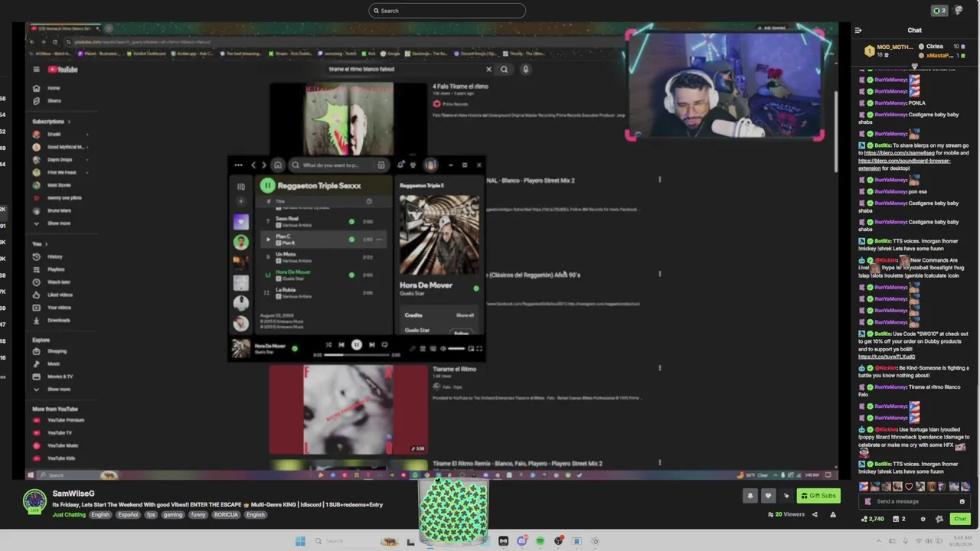This screenshot has width=980, height=551.
Task: Click Follow for Guelo Star in credits
Action: pos(461,333)
